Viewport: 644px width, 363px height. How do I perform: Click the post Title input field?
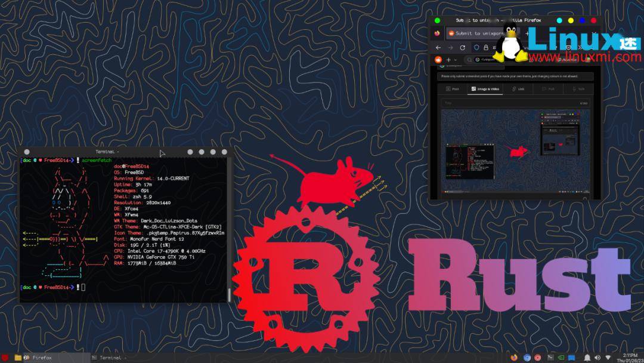pos(515,103)
